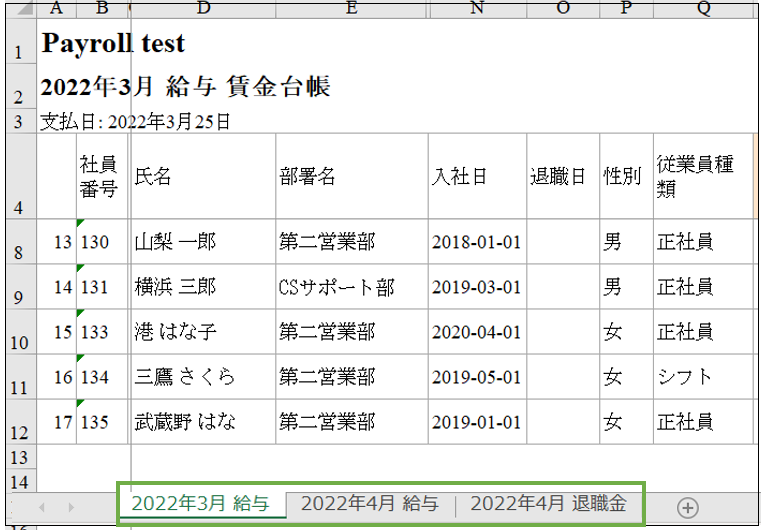This screenshot has width=761, height=530.
Task: Select the 2022年4月 退職金 sheet tab
Action: [x=548, y=504]
